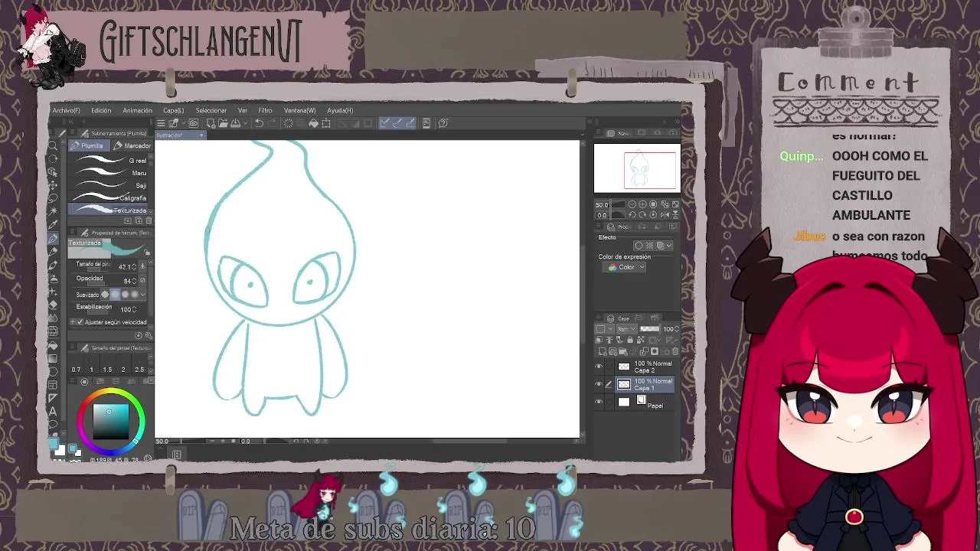
Task: Toggle visibility of Capa 1 layer
Action: (599, 384)
